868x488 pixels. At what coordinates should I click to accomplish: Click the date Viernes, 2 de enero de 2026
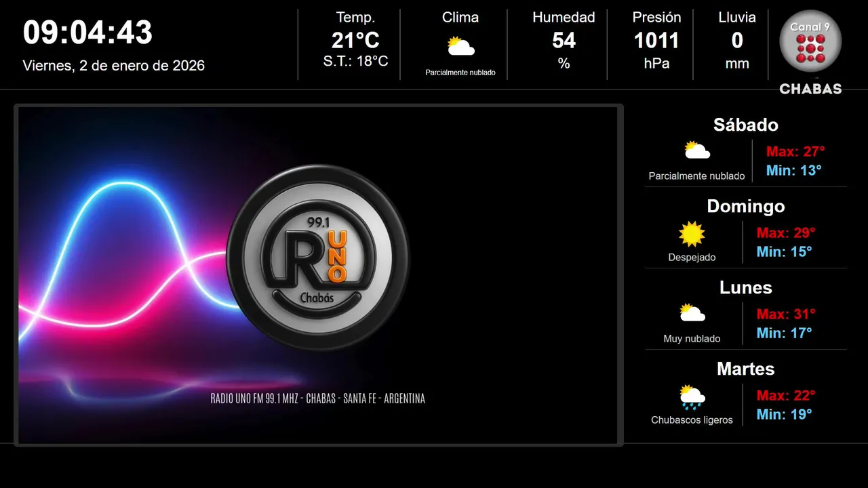[x=114, y=66]
